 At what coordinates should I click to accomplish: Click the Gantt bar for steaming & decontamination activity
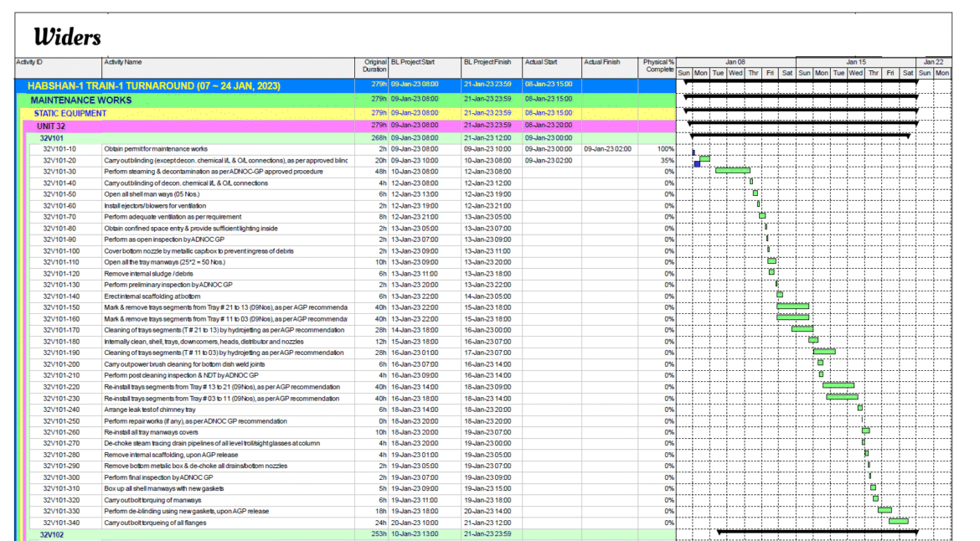click(x=732, y=171)
